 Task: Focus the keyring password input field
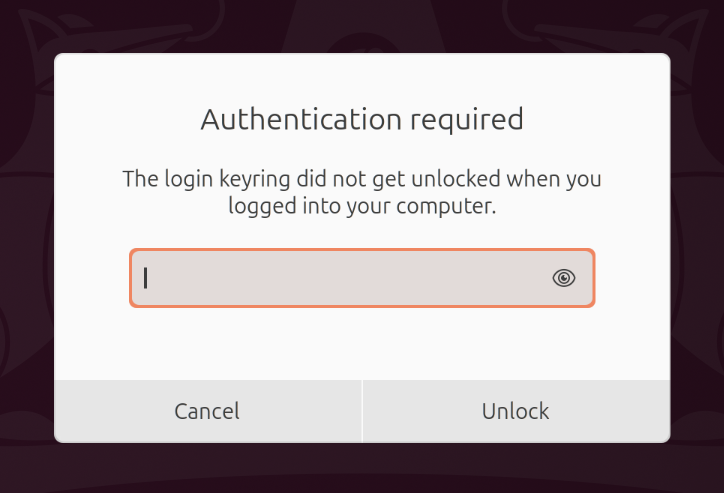pyautogui.click(x=340, y=278)
